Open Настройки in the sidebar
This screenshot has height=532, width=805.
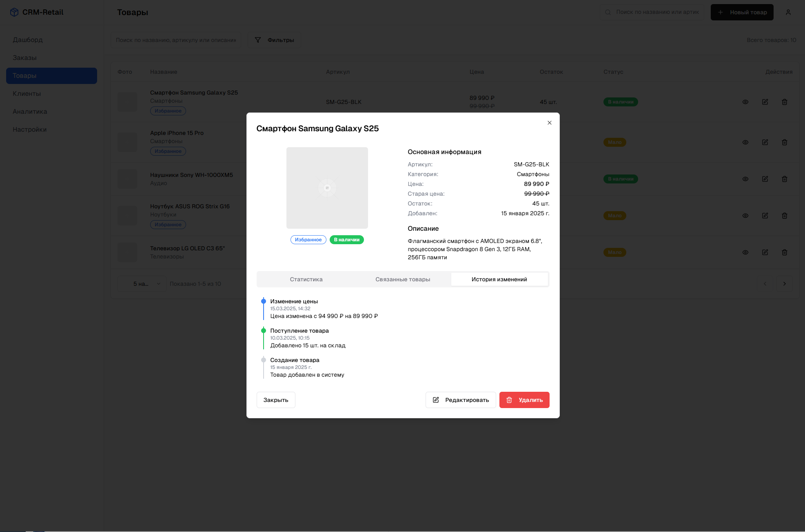point(51,130)
